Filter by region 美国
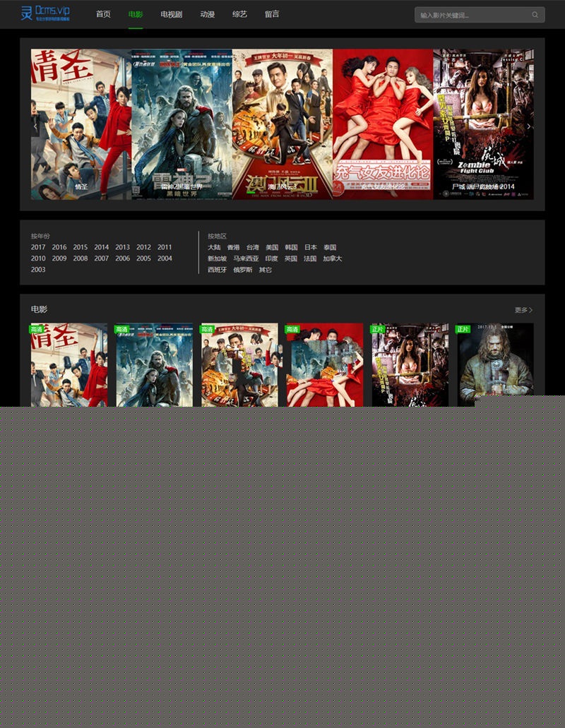This screenshot has width=565, height=728. 272,247
